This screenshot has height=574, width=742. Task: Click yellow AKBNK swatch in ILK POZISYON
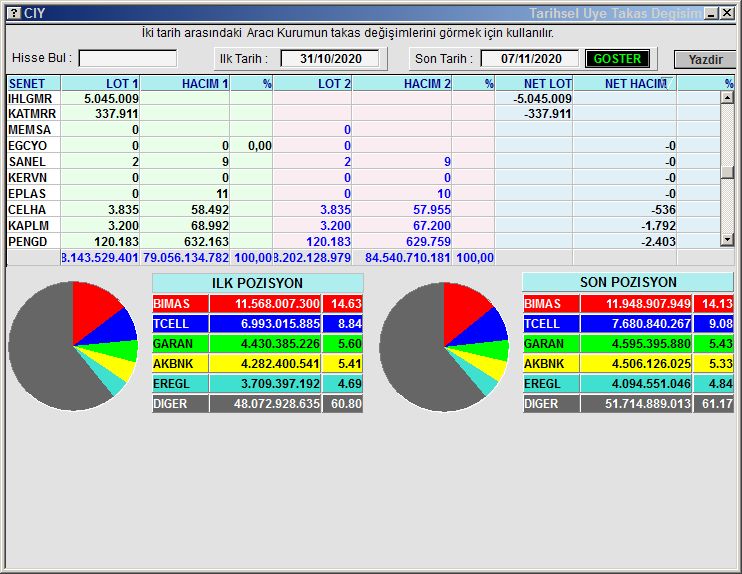point(180,363)
